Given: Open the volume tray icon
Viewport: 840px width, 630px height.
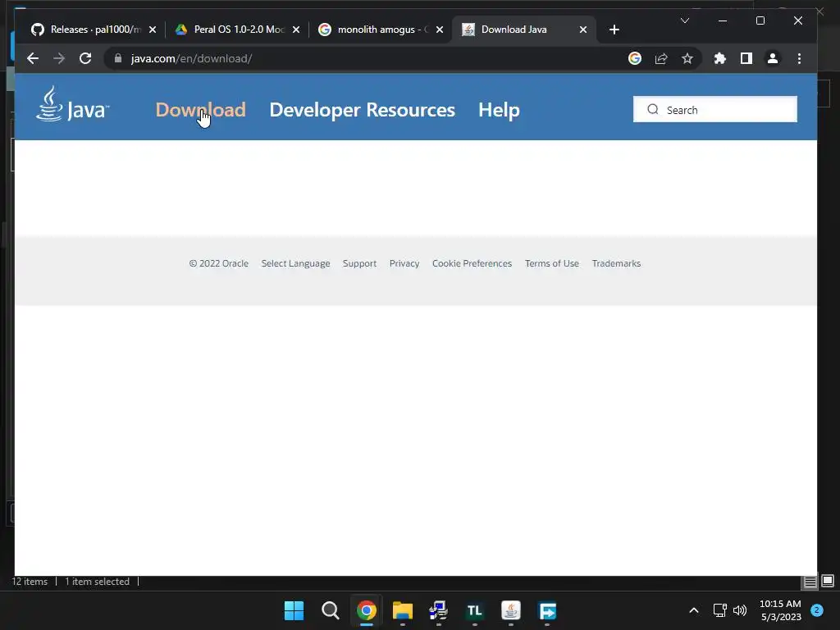Looking at the screenshot, I should [x=740, y=610].
